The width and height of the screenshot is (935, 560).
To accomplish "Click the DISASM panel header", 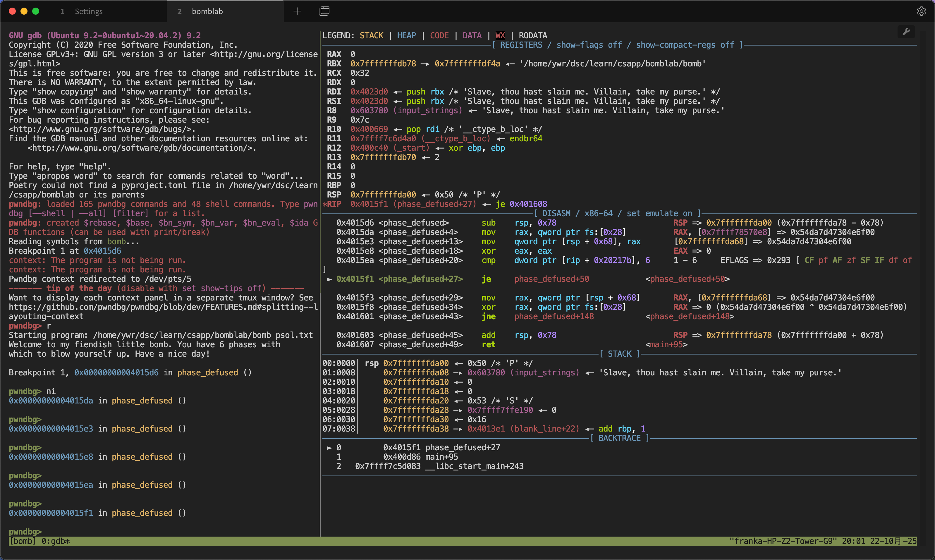I will [556, 214].
